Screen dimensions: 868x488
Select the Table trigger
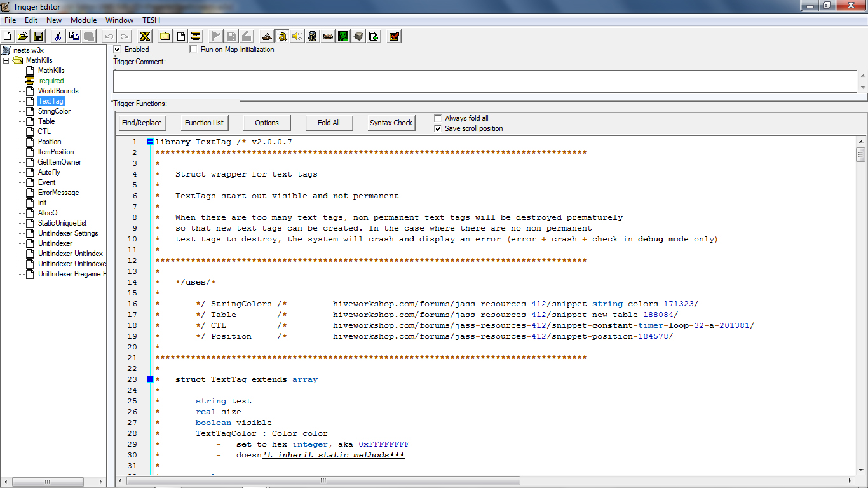click(46, 121)
